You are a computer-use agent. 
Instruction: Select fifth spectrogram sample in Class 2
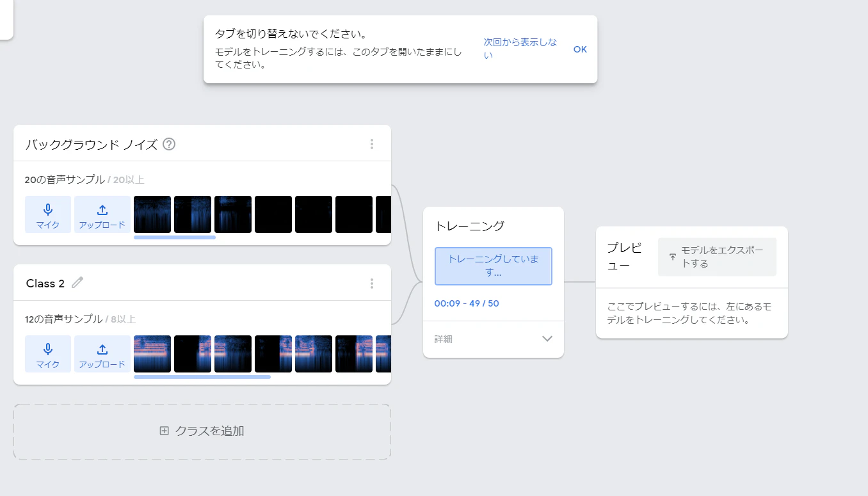314,354
